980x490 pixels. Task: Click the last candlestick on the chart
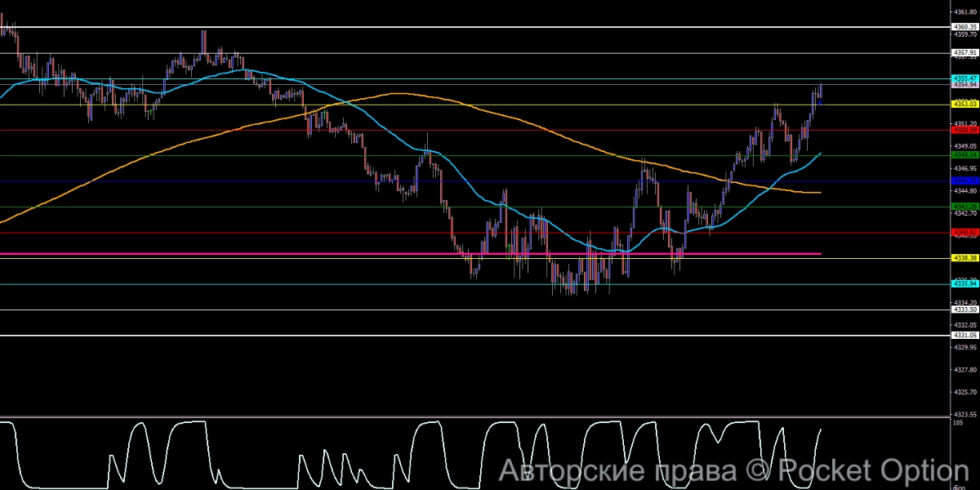pyautogui.click(x=820, y=91)
